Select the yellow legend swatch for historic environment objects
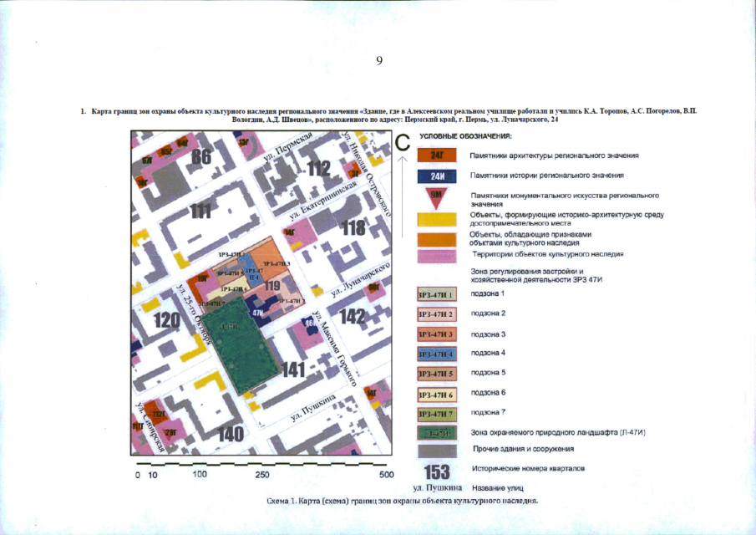Screen dimensions: 756x535 (x=437, y=220)
